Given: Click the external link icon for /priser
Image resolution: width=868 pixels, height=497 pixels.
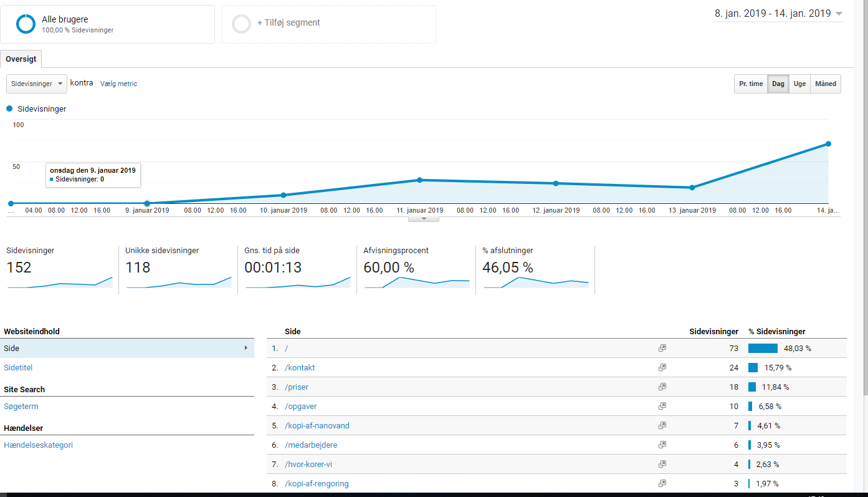Looking at the screenshot, I should tap(662, 387).
